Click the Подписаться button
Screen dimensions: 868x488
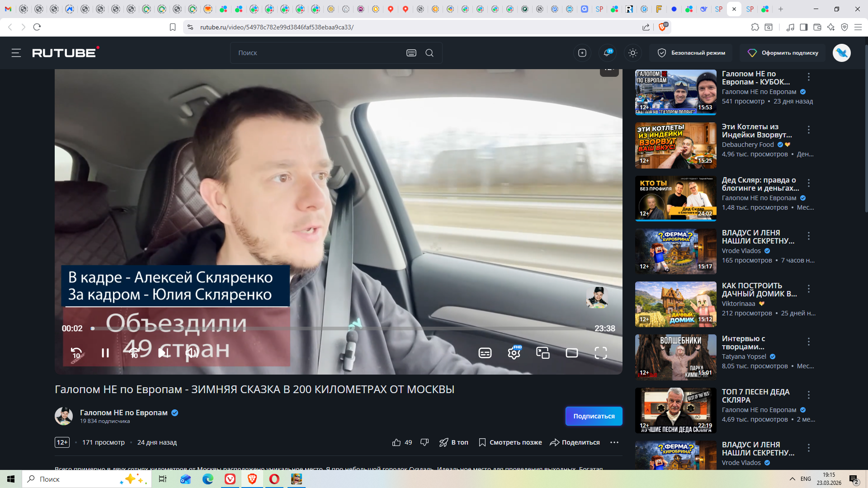tap(594, 416)
